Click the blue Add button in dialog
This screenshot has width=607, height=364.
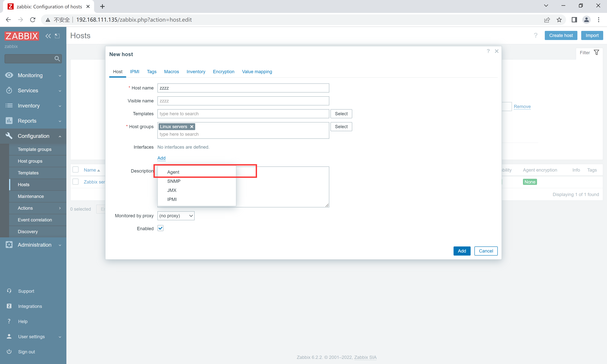pyautogui.click(x=462, y=251)
